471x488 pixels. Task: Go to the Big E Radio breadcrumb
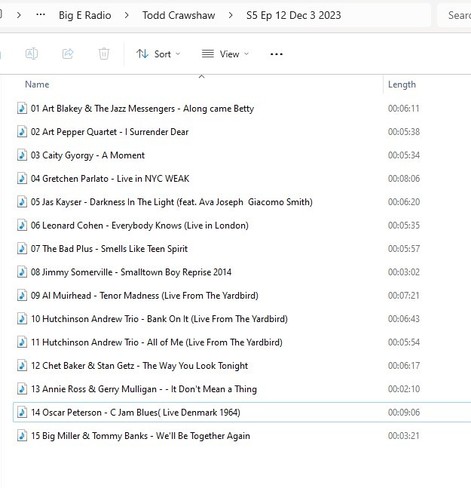85,15
